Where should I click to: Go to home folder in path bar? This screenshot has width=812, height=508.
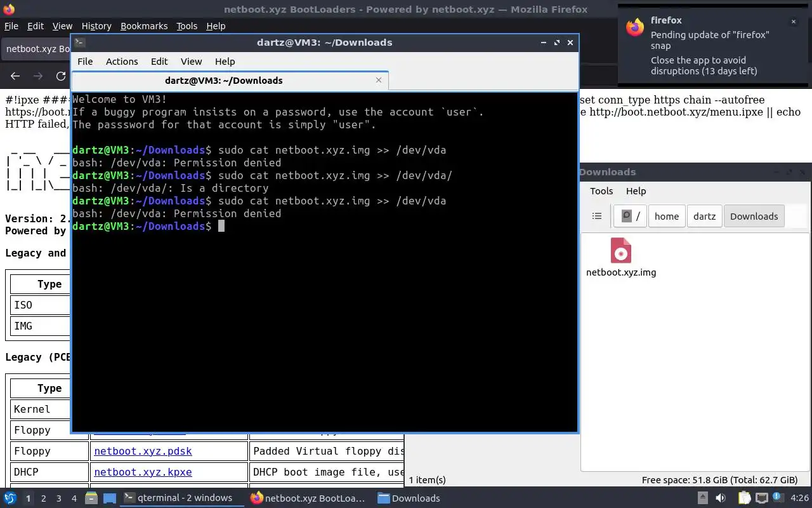pyautogui.click(x=667, y=216)
